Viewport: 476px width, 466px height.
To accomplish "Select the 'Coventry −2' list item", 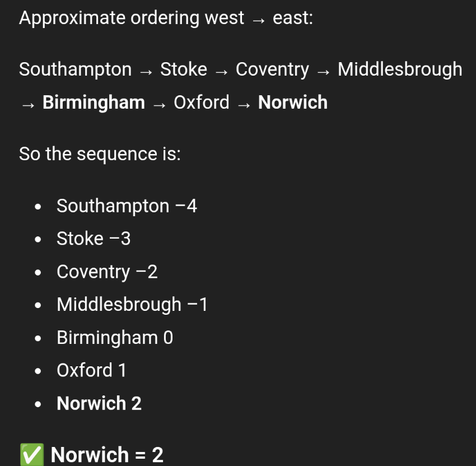I will tap(107, 272).
